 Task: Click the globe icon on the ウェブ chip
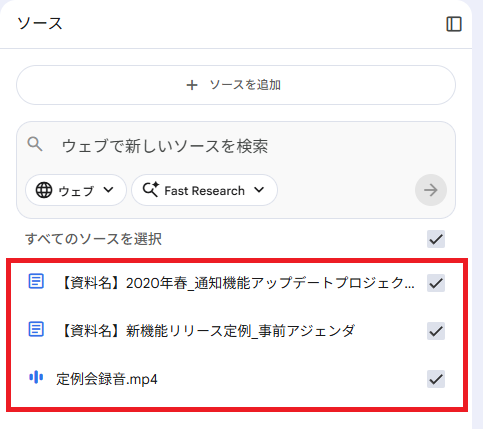click(44, 190)
